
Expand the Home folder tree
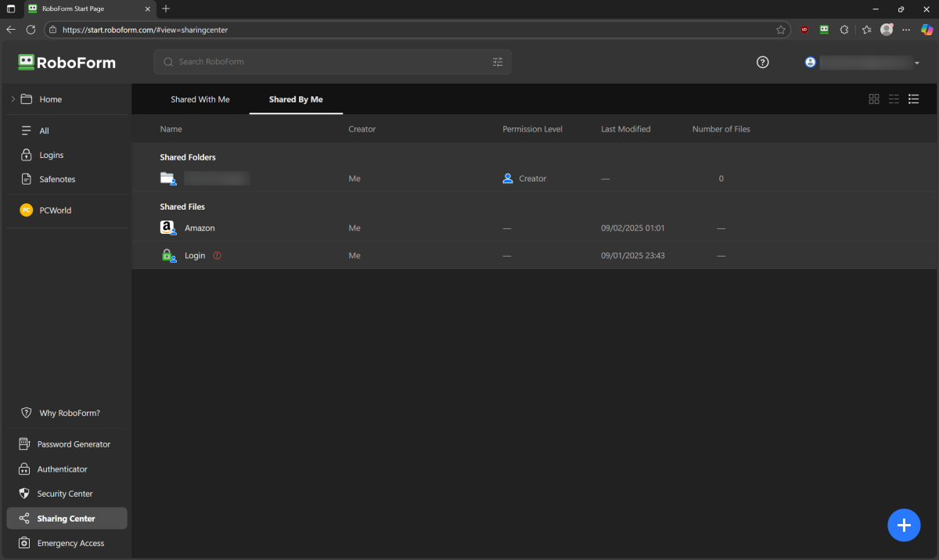click(x=13, y=99)
